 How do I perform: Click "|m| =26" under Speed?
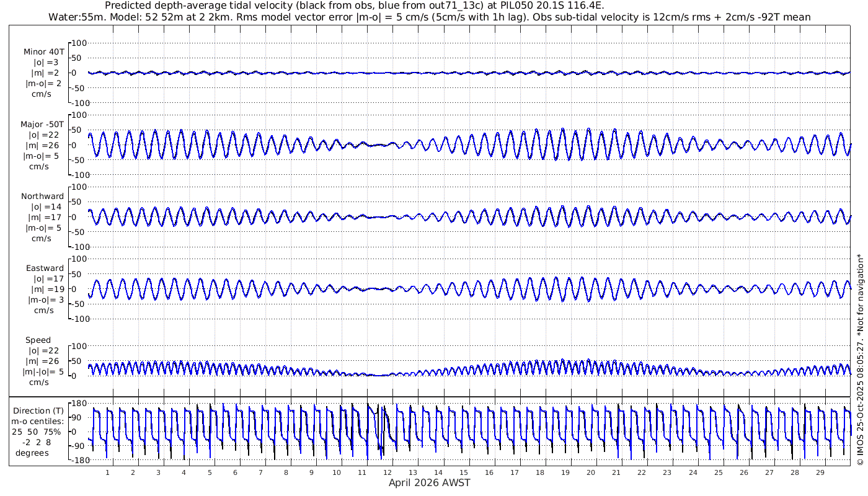click(44, 361)
